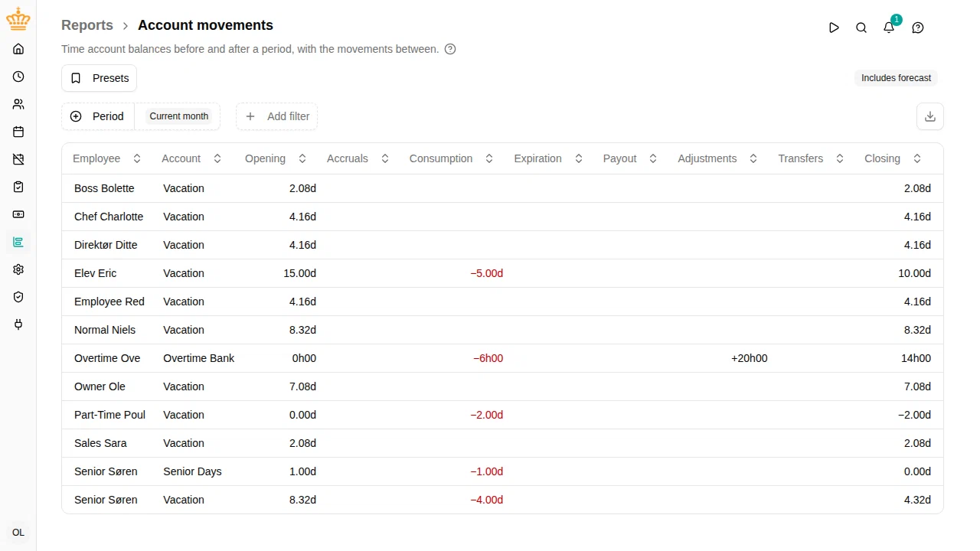Open the plain calendar sidebar icon
Viewport: 980px width, 551px height.
(18, 132)
